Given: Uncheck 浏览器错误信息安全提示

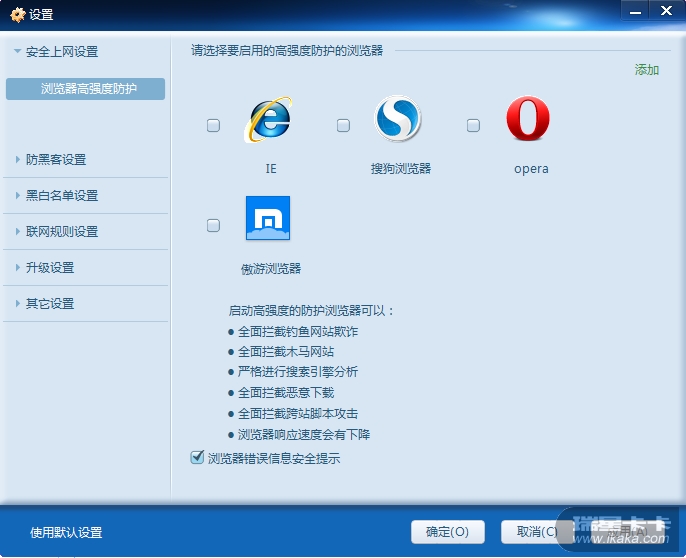Looking at the screenshot, I should coord(197,457).
